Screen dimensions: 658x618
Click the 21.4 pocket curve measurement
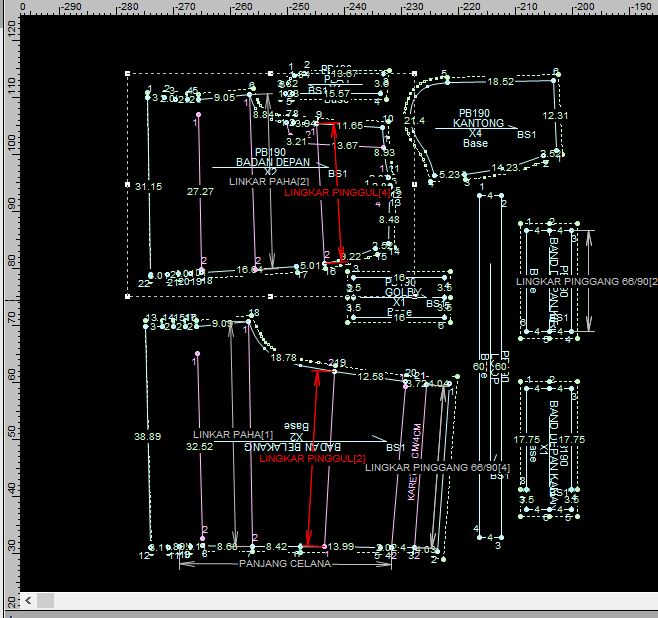coord(414,121)
